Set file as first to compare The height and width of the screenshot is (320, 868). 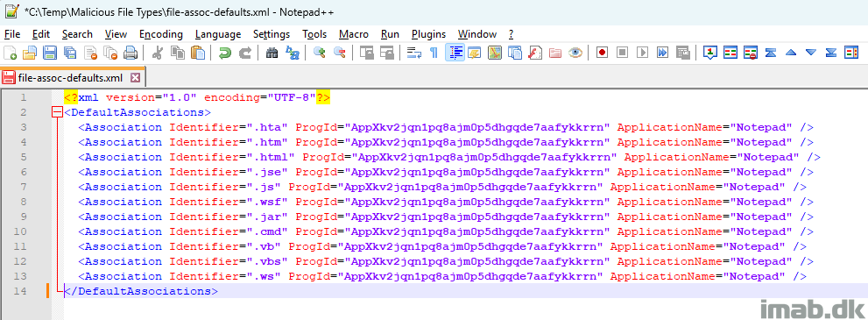710,53
